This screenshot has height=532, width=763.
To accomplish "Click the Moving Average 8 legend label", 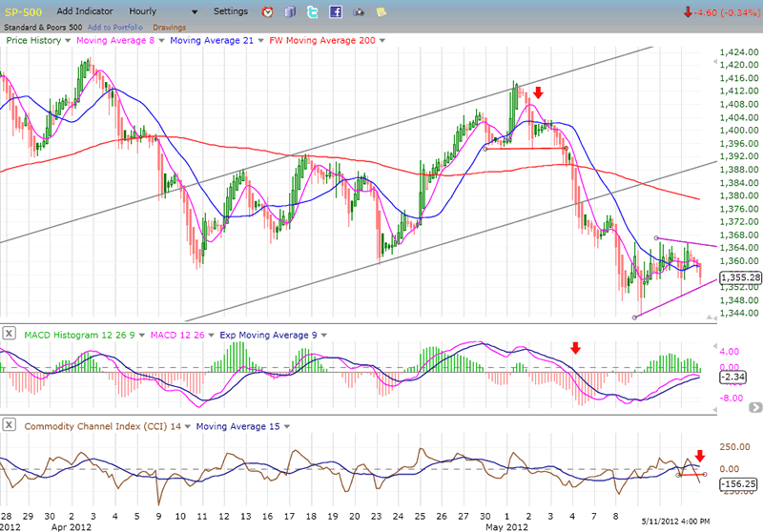I will [x=115, y=40].
